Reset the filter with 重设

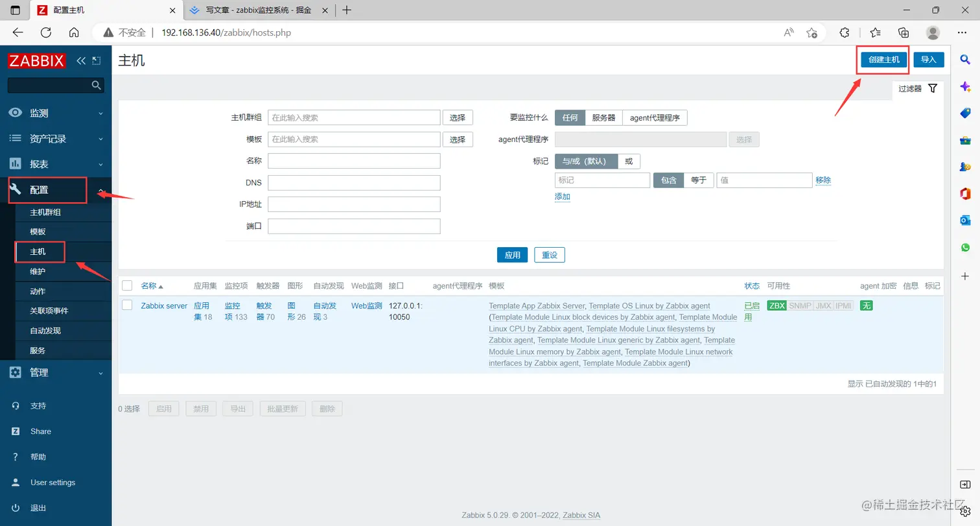click(550, 255)
